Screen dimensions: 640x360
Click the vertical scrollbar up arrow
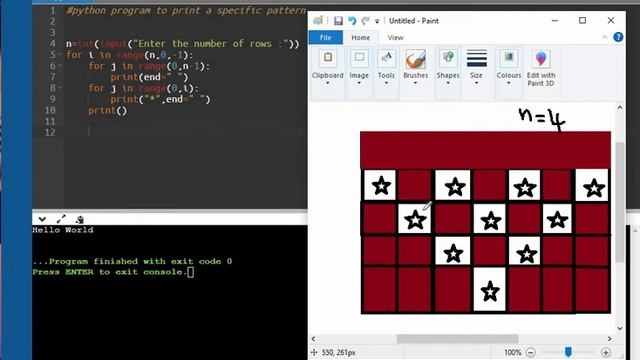(x=620, y=108)
